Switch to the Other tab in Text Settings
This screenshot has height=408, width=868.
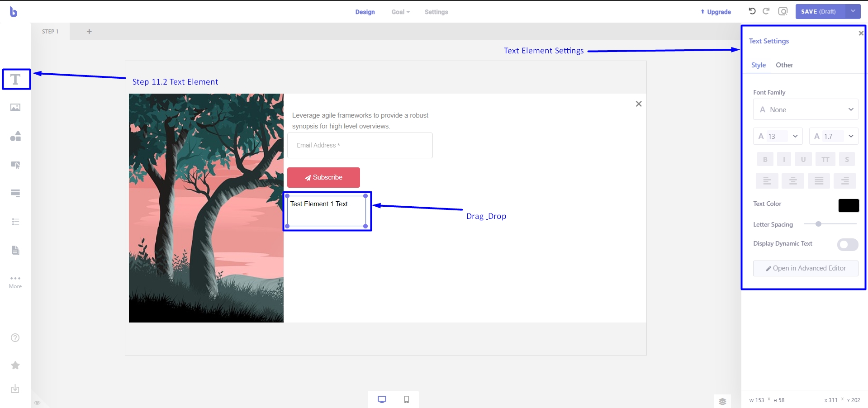(x=784, y=65)
